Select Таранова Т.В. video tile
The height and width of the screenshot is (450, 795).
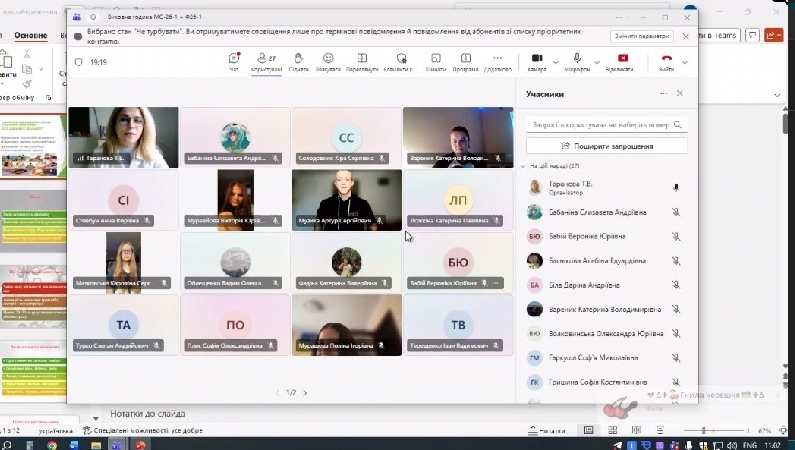(x=123, y=137)
